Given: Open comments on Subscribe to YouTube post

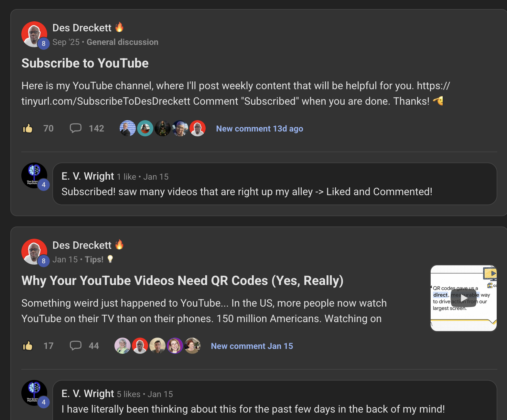Looking at the screenshot, I should point(76,128).
